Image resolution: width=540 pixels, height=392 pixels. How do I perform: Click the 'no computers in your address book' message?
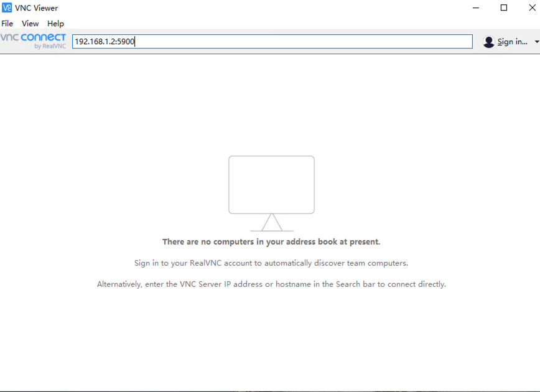click(x=271, y=241)
